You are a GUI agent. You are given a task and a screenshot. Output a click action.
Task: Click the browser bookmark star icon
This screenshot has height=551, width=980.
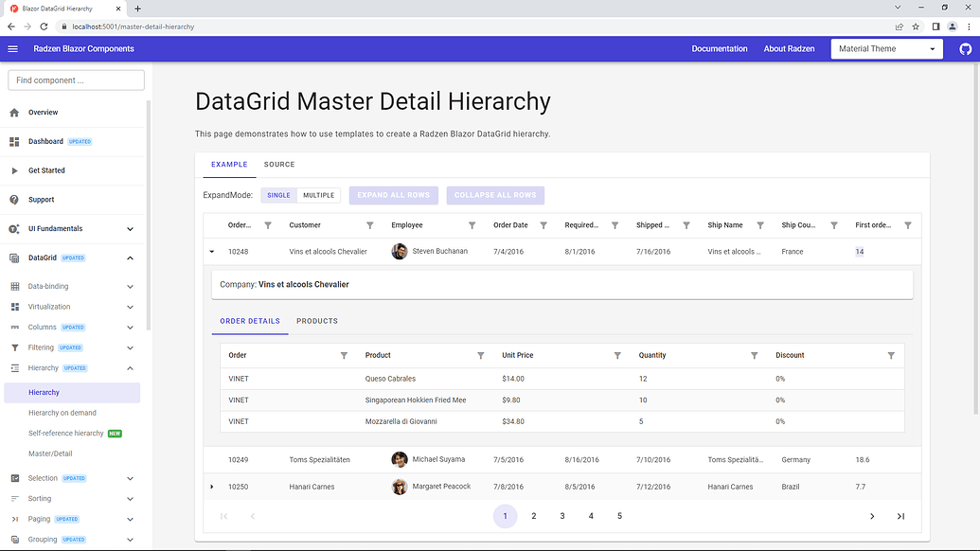[915, 27]
